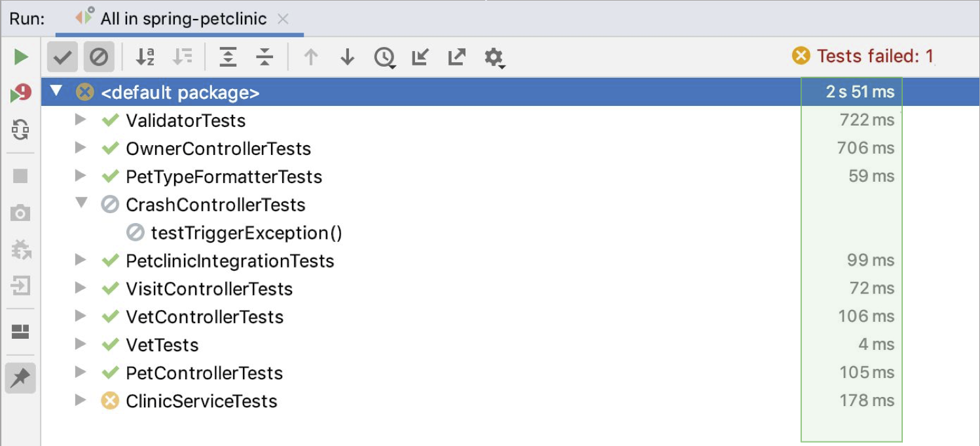Image resolution: width=980 pixels, height=446 pixels.
Task: Click the Tests failed: 1 label
Action: [864, 57]
